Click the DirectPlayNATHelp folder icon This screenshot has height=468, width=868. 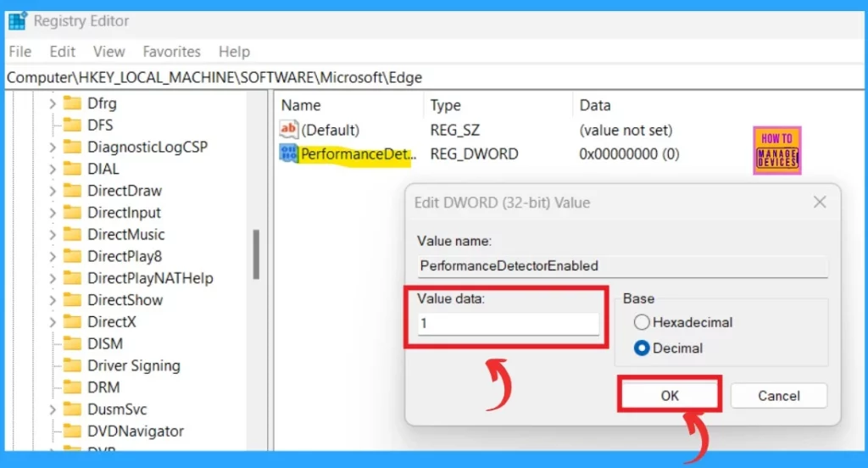[x=72, y=278]
